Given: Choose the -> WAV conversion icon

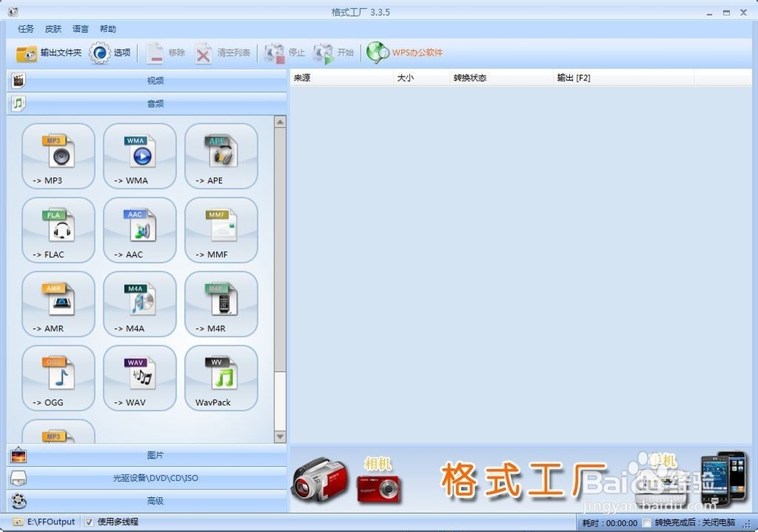Looking at the screenshot, I should (139, 378).
